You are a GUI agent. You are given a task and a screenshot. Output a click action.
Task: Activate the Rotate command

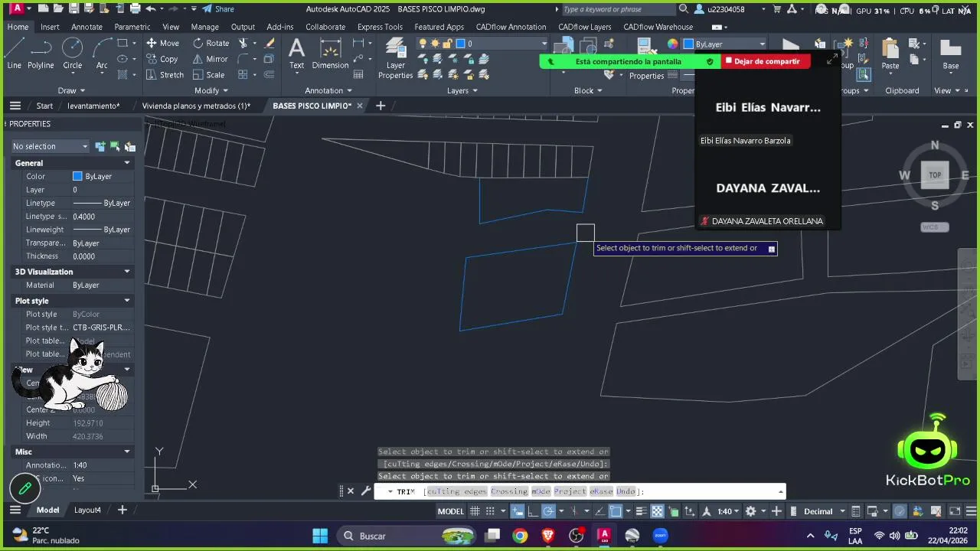211,43
